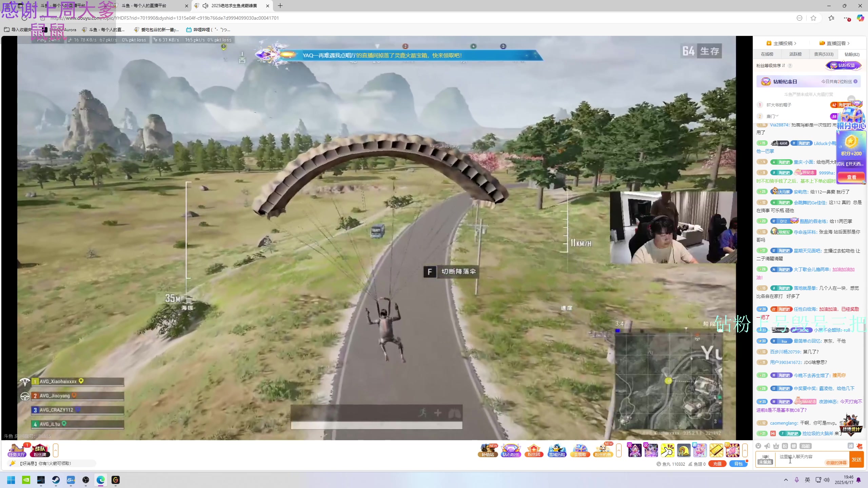This screenshot has height=488, width=868.
Task: Open the 补给站 supply station icon
Action: pyautogui.click(x=488, y=450)
